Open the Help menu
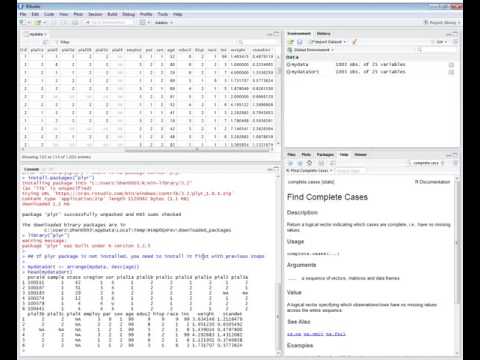The width and height of the screenshot is (480, 360). (x=177, y=14)
